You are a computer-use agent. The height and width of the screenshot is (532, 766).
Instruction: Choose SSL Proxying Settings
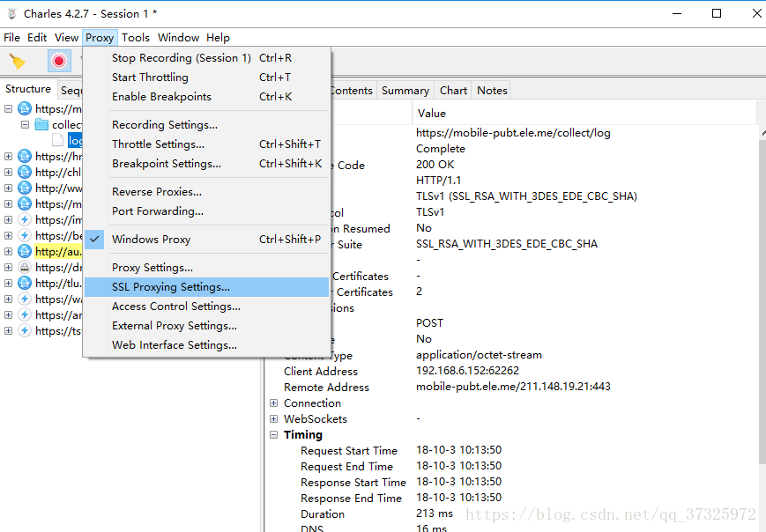206,287
